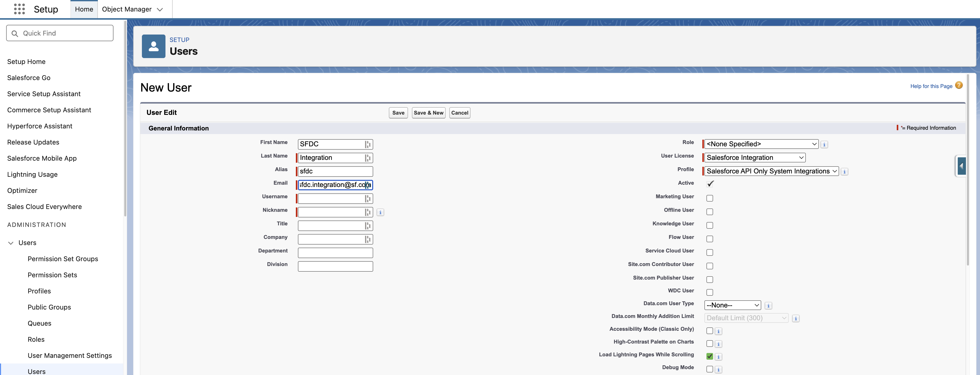The width and height of the screenshot is (980, 375).
Task: Click the Help for this Page question icon
Action: click(x=959, y=85)
